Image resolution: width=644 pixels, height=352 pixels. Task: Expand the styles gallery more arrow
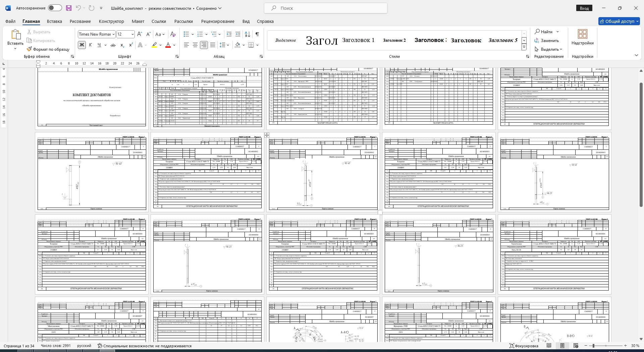coord(524,47)
